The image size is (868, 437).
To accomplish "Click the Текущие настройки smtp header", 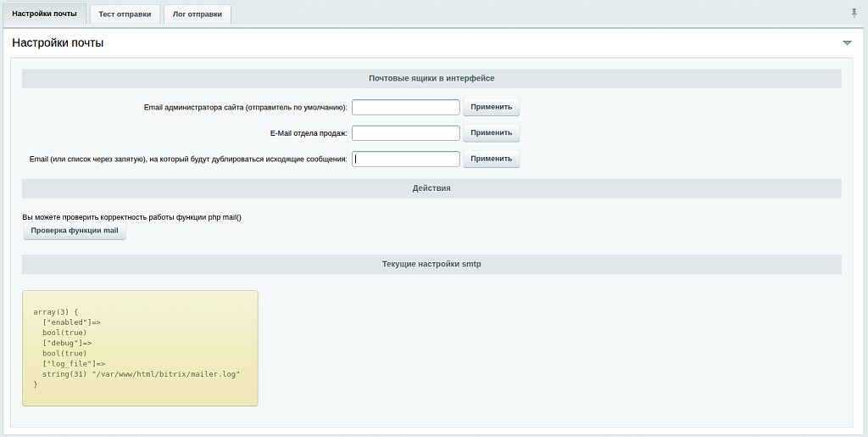I will pyautogui.click(x=431, y=265).
